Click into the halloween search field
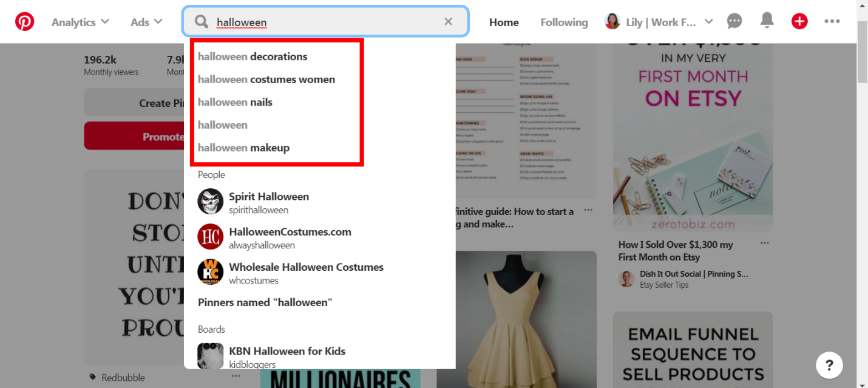Image resolution: width=868 pixels, height=388 pixels. pyautogui.click(x=325, y=22)
